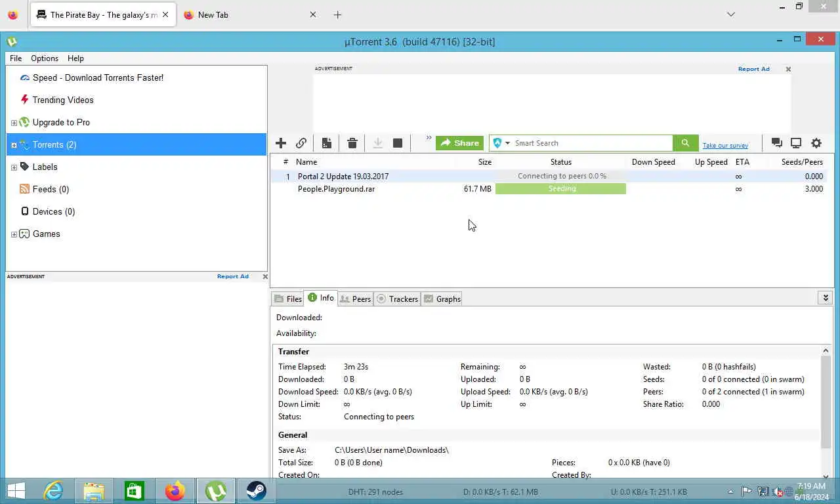Expand the Labels tree node

tap(14, 167)
